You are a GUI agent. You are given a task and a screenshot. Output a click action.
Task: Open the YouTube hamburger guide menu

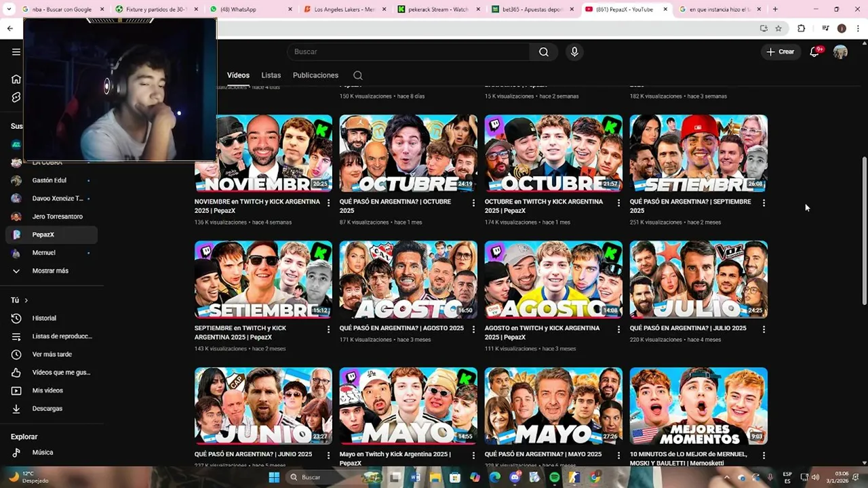pyautogui.click(x=16, y=52)
